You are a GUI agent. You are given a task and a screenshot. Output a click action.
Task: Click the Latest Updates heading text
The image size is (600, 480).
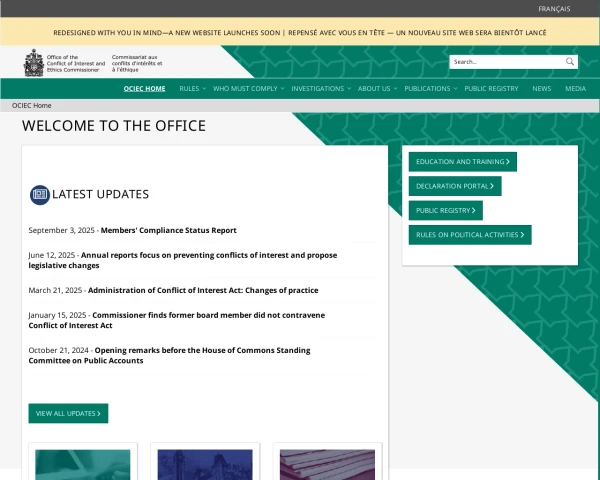(x=100, y=194)
